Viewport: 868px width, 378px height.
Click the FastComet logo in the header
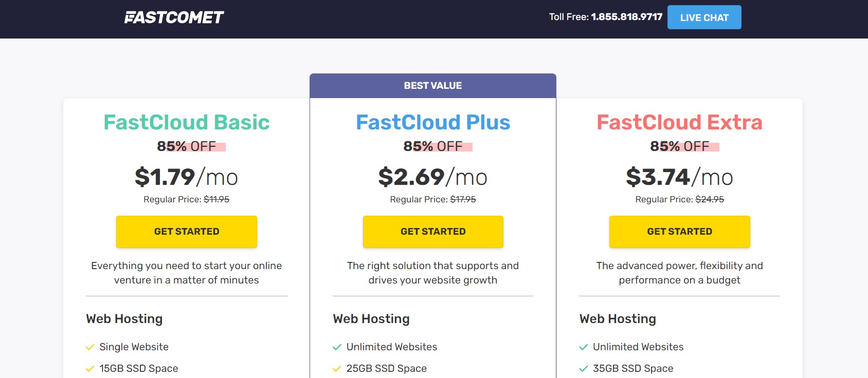click(173, 17)
